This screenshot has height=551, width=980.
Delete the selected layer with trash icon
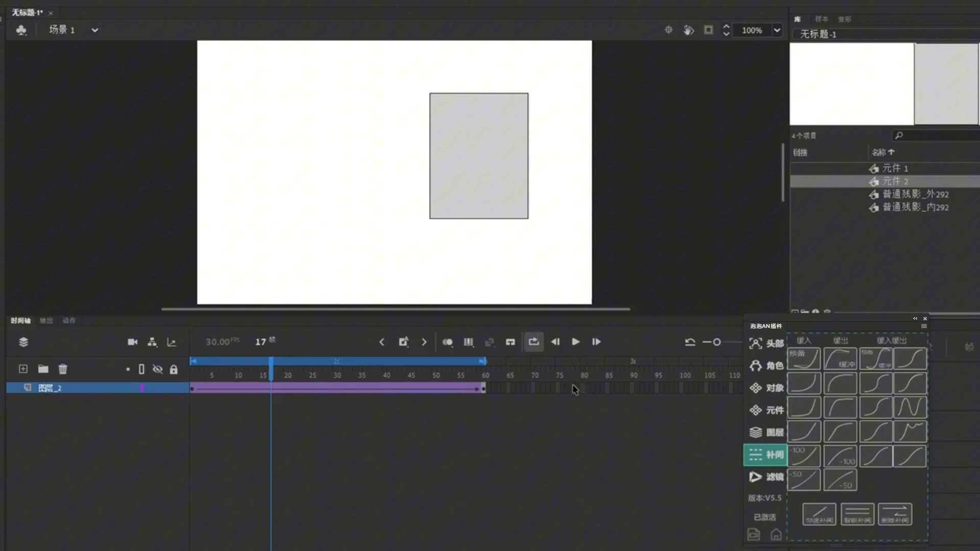pos(63,369)
